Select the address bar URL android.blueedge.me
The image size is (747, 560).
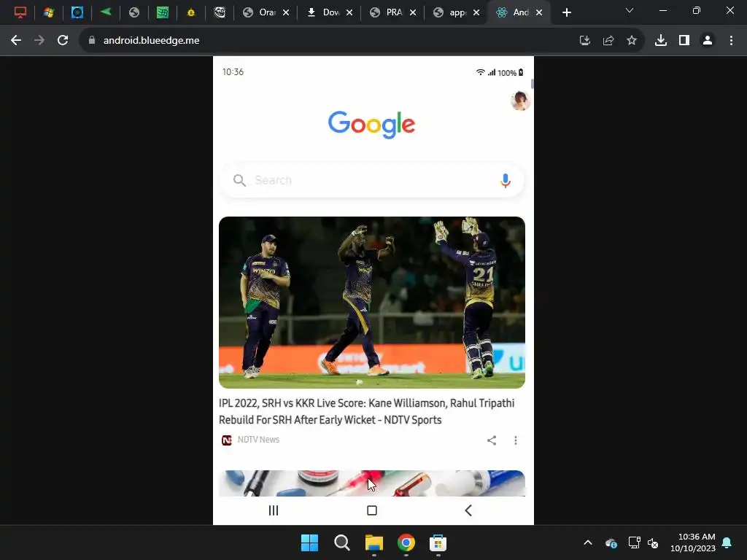click(152, 41)
